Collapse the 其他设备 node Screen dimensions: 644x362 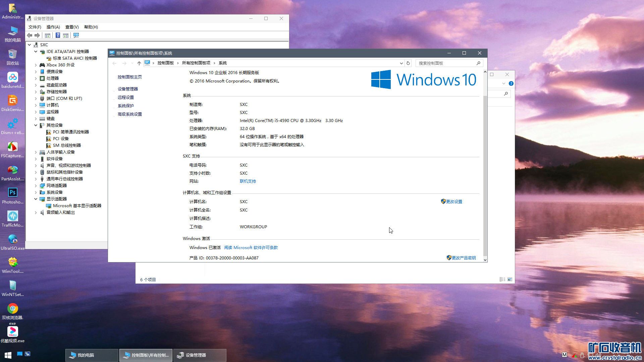[36, 125]
